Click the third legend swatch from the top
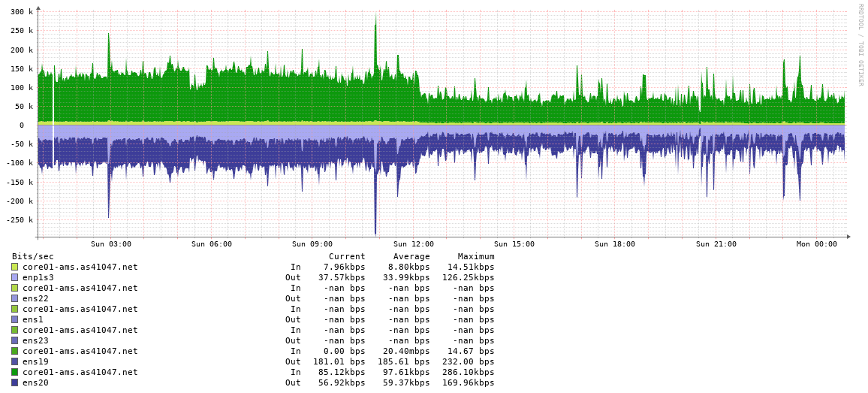 point(14,288)
